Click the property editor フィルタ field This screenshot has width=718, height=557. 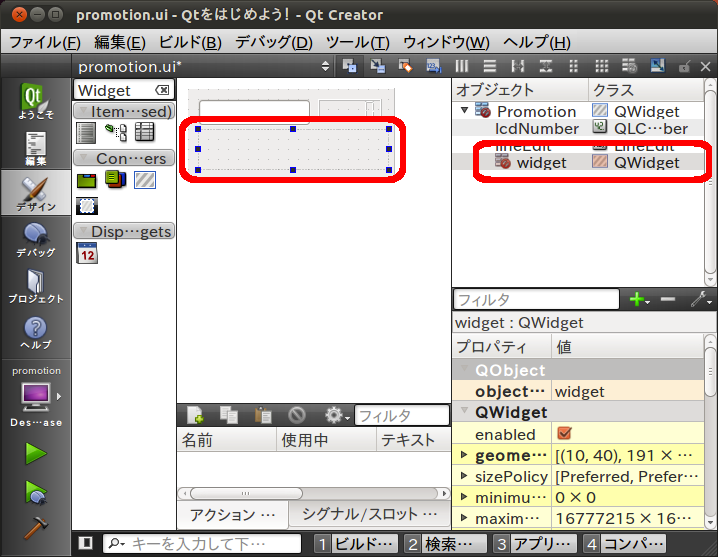536,299
